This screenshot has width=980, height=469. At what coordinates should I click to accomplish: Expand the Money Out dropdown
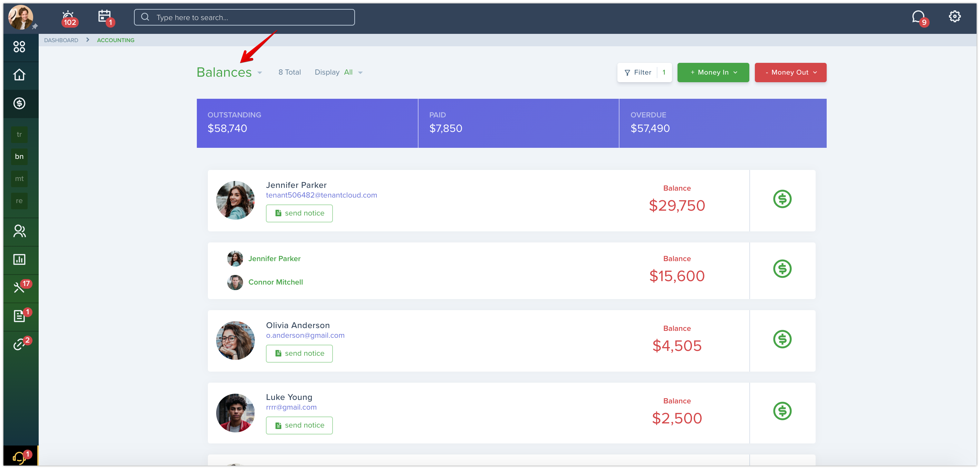point(790,72)
